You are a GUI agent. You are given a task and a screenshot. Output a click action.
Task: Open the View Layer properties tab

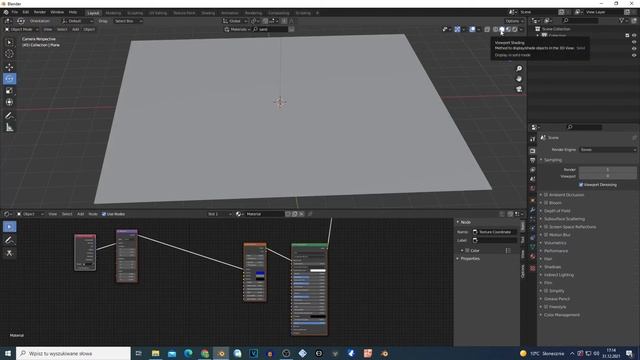point(532,169)
